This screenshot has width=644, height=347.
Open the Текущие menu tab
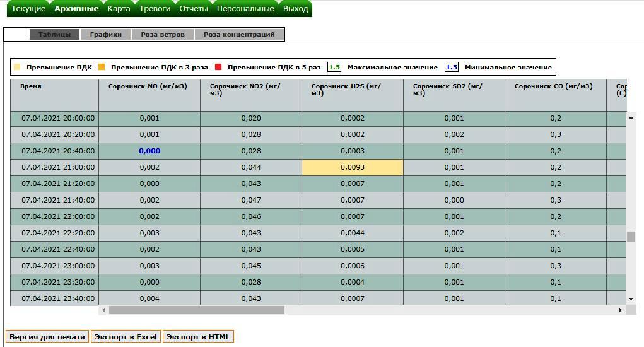tap(29, 9)
